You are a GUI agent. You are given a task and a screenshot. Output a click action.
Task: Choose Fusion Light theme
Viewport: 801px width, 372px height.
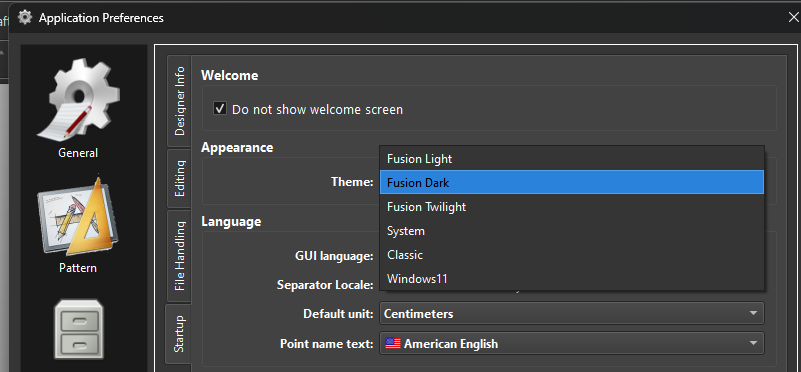(x=572, y=159)
